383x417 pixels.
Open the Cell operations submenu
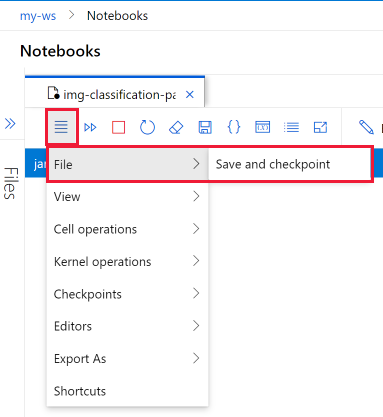(x=127, y=229)
